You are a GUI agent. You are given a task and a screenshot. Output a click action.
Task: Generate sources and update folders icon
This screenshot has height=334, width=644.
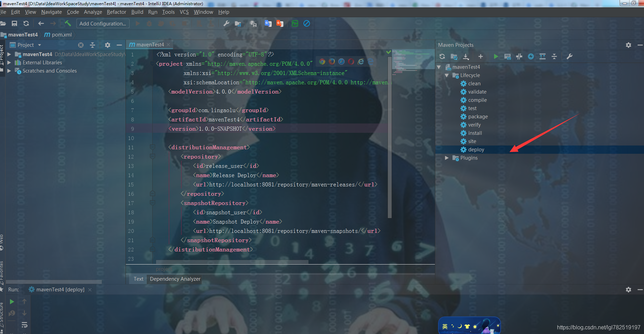(x=454, y=56)
